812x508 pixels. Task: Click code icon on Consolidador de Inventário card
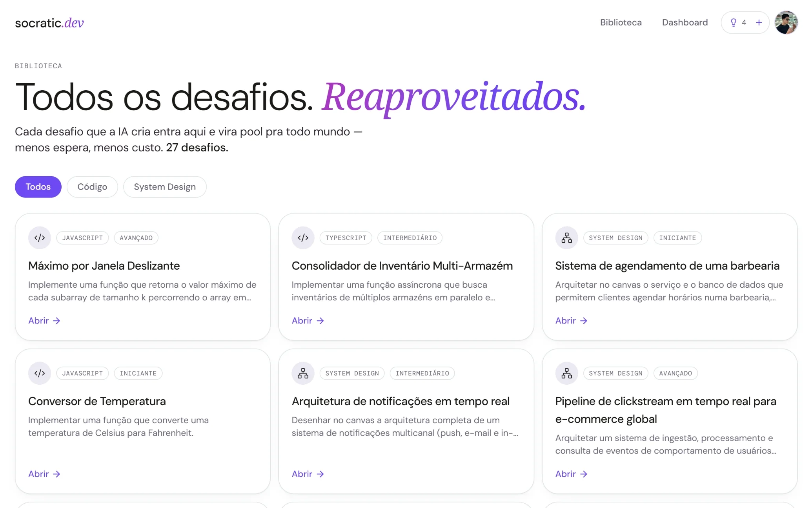pyautogui.click(x=303, y=238)
